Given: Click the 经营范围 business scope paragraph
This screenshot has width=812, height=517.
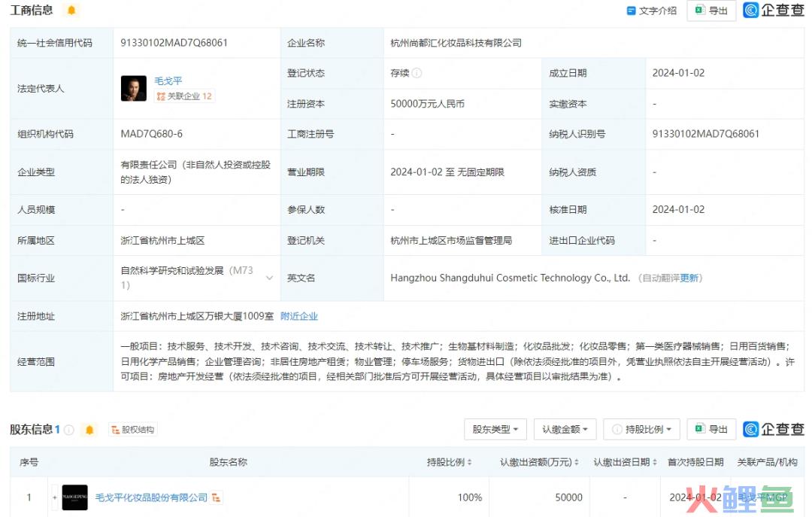Looking at the screenshot, I should tap(457, 361).
